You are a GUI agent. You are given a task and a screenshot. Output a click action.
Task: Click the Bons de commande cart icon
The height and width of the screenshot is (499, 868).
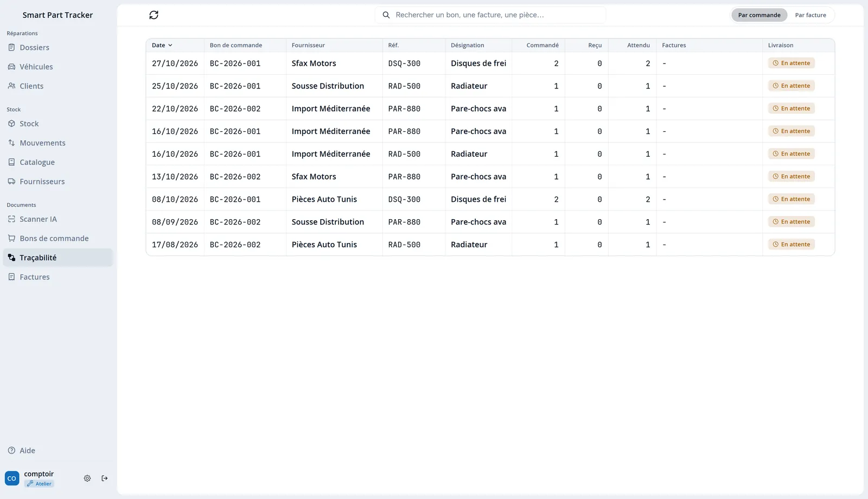point(11,239)
